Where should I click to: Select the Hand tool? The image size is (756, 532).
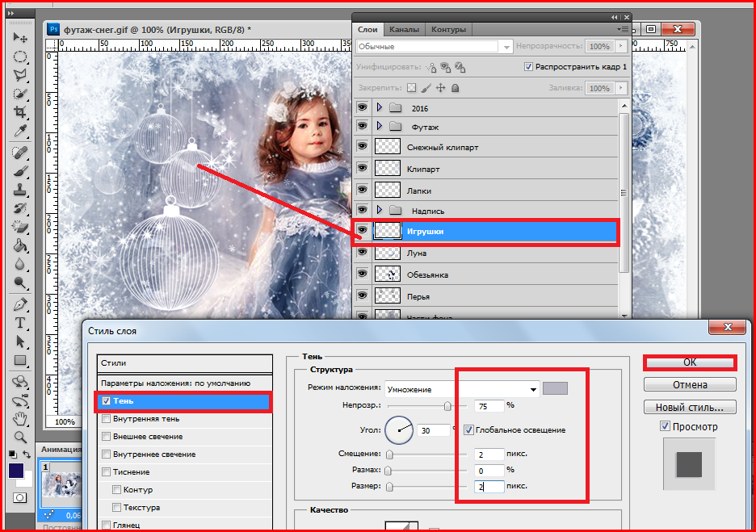click(20, 419)
